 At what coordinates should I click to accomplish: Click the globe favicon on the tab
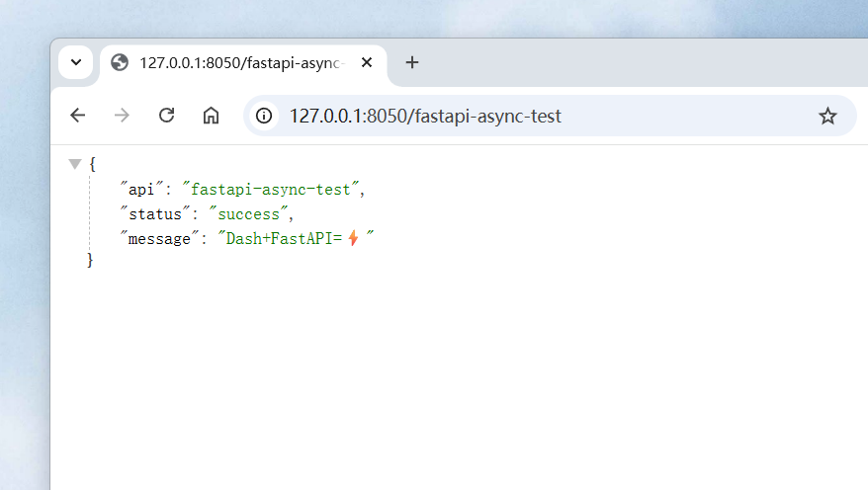[x=120, y=62]
